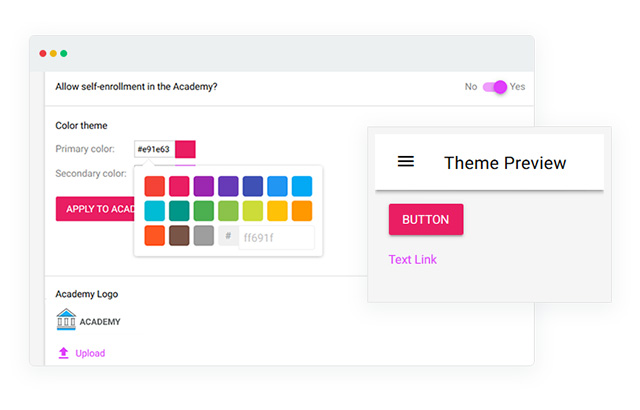The height and width of the screenshot is (410, 640).
Task: Choose the grey swatch in the bottom row
Action: tap(204, 236)
